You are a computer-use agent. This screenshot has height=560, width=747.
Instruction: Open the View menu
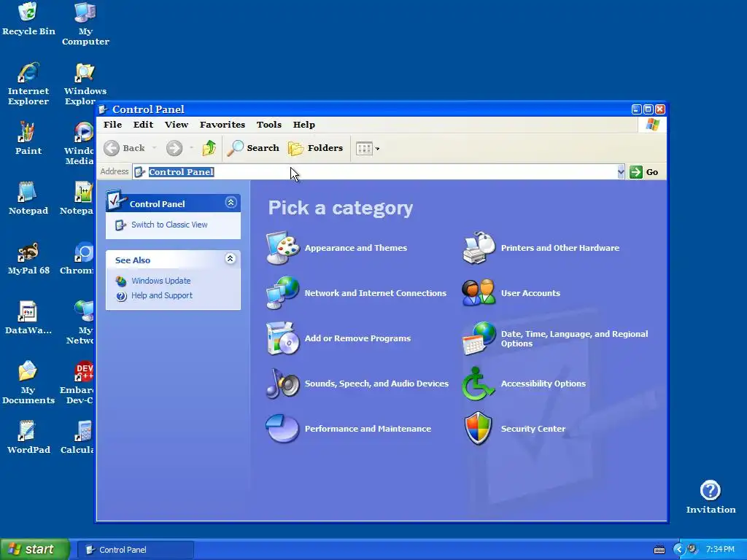177,124
